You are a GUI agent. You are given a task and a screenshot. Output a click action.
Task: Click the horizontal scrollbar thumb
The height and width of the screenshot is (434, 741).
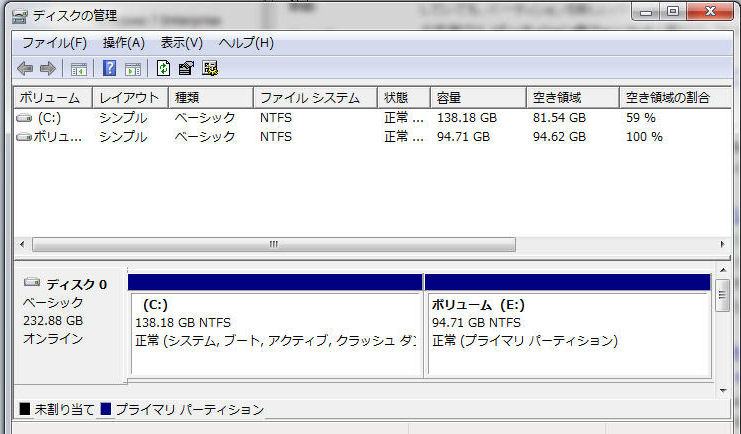pyautogui.click(x=274, y=244)
